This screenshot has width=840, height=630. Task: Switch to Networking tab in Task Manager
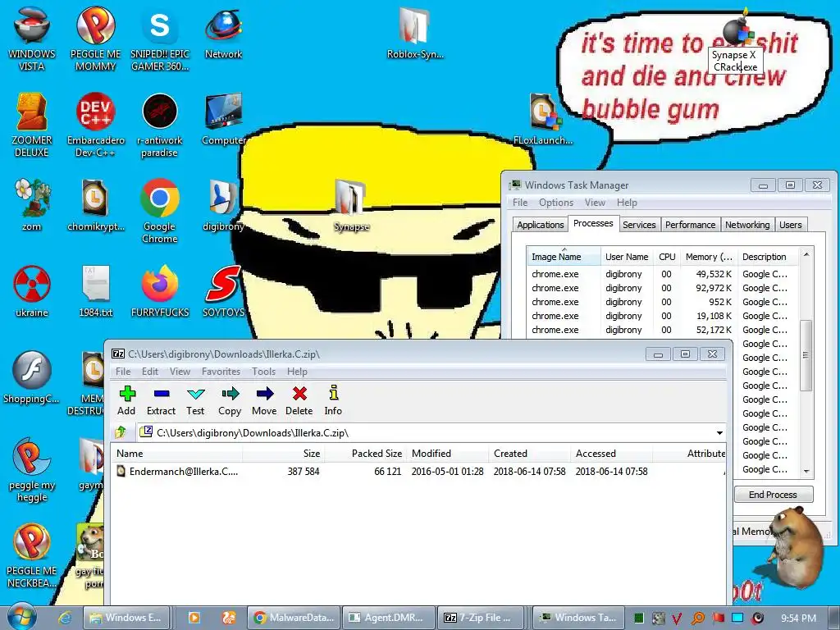point(747,225)
